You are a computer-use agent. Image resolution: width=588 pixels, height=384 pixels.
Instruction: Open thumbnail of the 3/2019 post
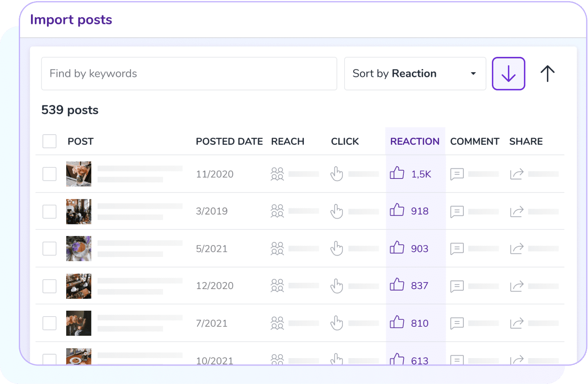(x=79, y=211)
